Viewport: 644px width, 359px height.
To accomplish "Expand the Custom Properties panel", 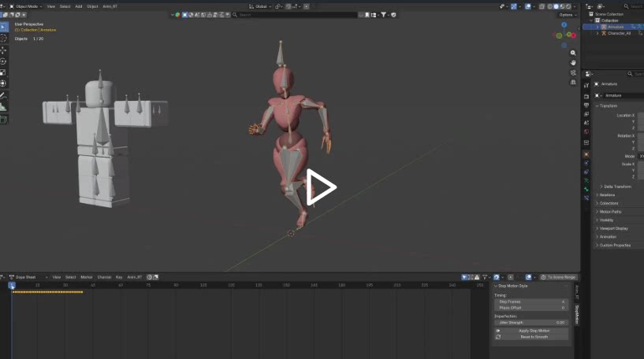I will click(612, 246).
